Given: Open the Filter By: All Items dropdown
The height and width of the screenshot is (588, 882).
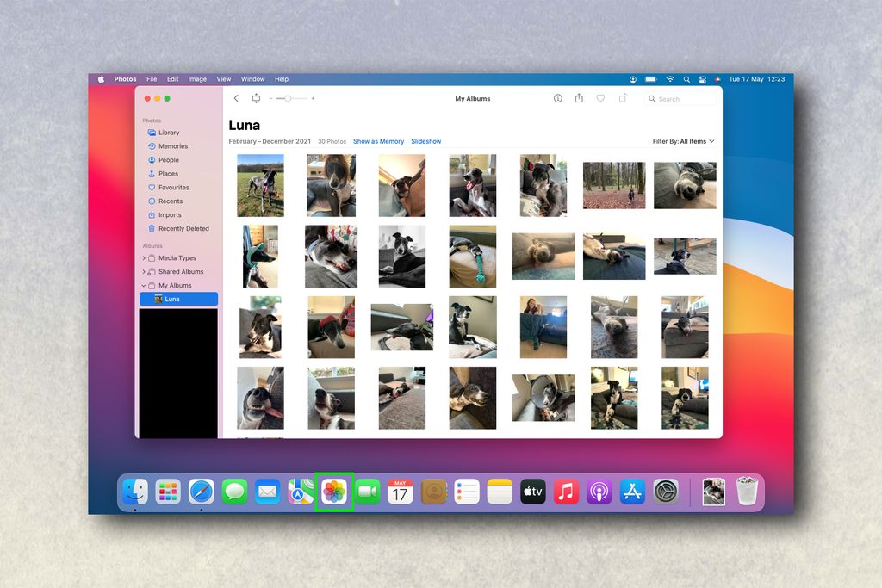Looking at the screenshot, I should coord(683,140).
